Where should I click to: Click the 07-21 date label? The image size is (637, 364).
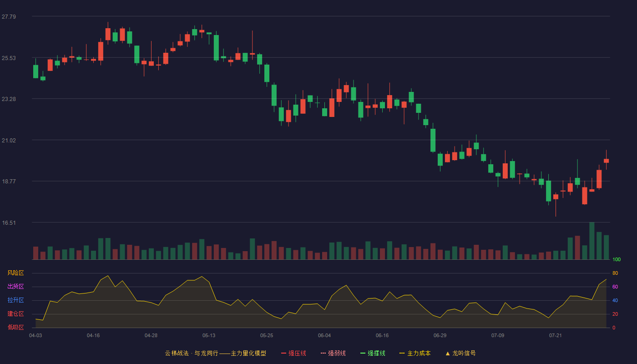pos(556,335)
